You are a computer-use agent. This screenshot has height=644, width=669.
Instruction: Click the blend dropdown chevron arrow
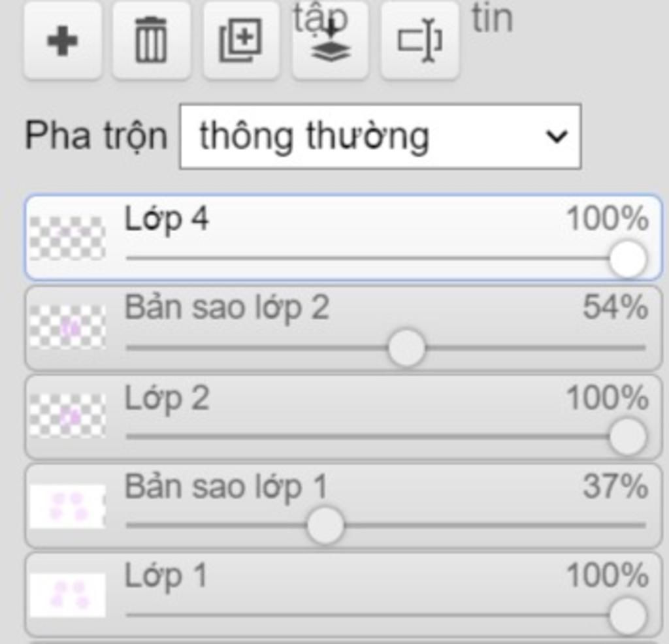tap(557, 137)
